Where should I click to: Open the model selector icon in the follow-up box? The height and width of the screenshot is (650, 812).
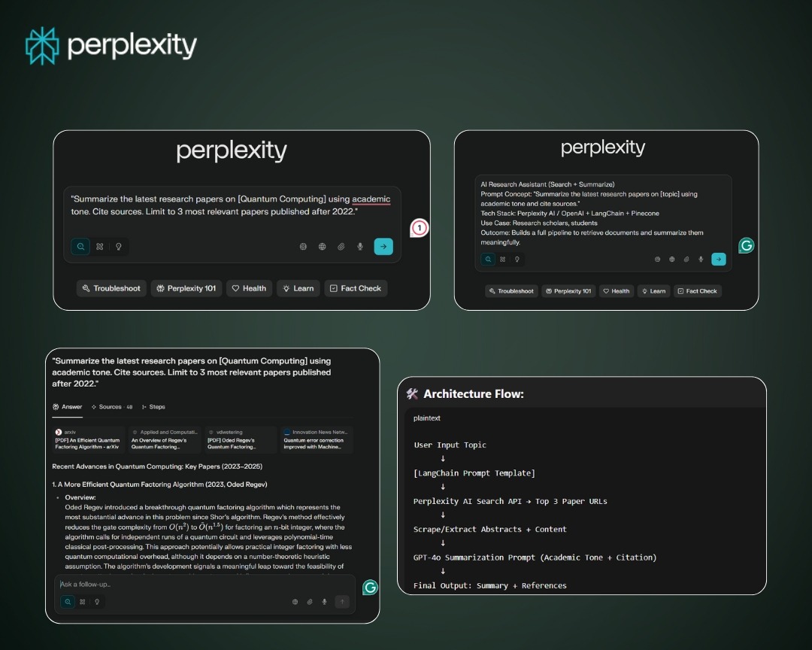(x=295, y=602)
